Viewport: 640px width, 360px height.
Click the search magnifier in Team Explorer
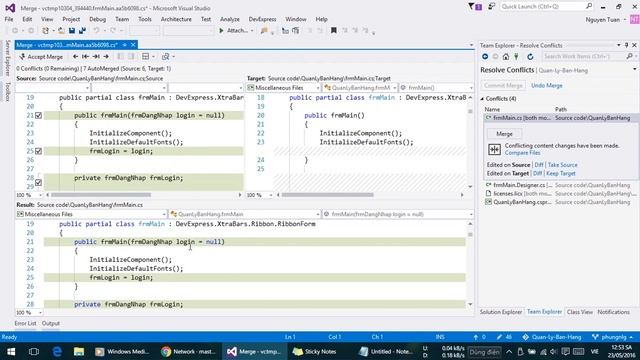(x=630, y=57)
